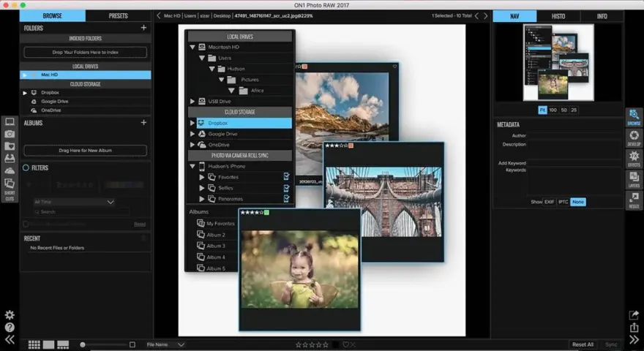The image size is (644, 351).
Task: Show EXIF metadata
Action: click(549, 202)
